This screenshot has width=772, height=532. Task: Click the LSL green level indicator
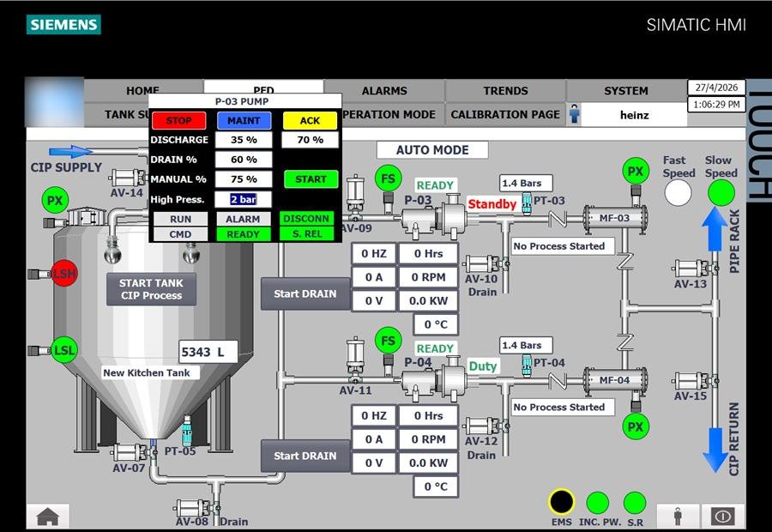(64, 350)
